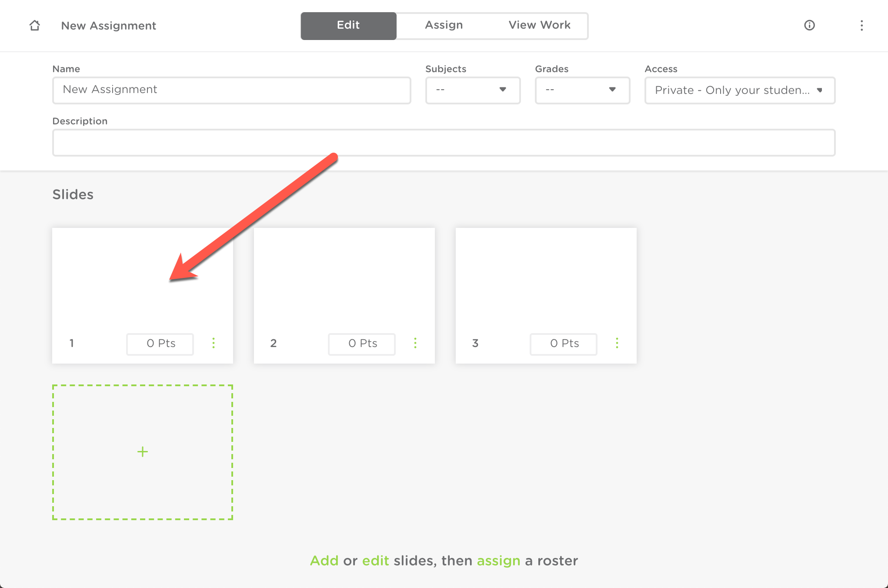The width and height of the screenshot is (888, 588).
Task: Click the Name input field
Action: pyautogui.click(x=231, y=90)
